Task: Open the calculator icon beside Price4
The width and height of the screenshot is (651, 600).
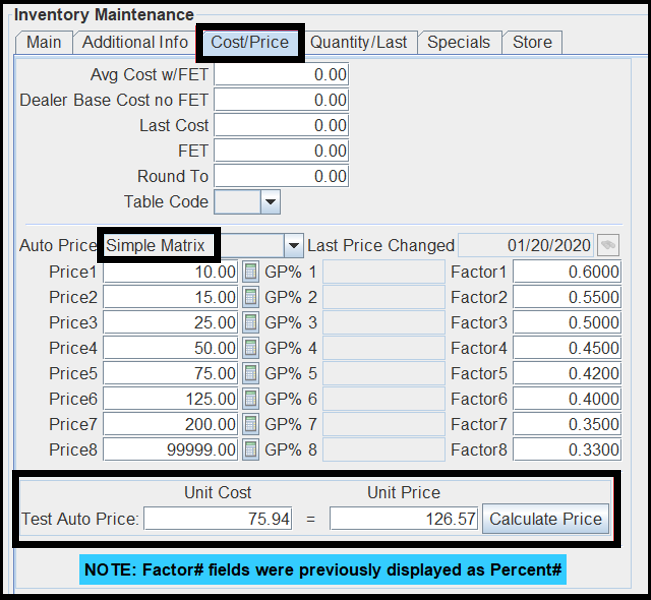Action: [250, 348]
